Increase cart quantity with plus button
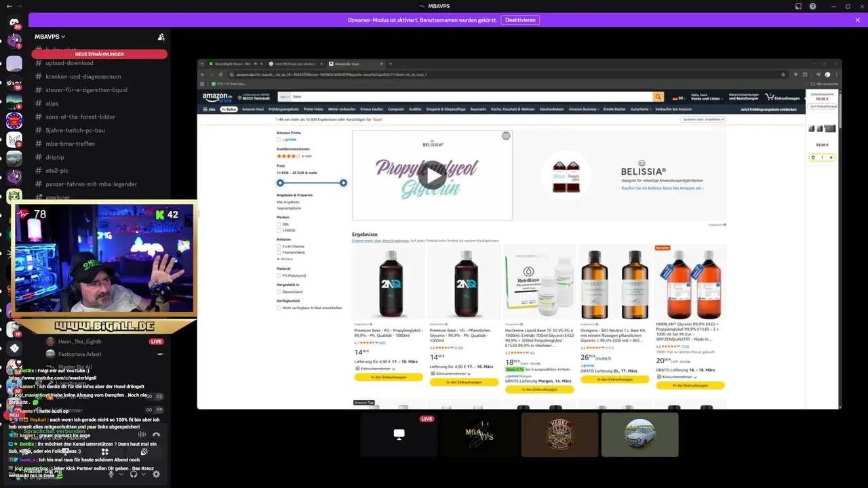The height and width of the screenshot is (488, 868). (831, 157)
